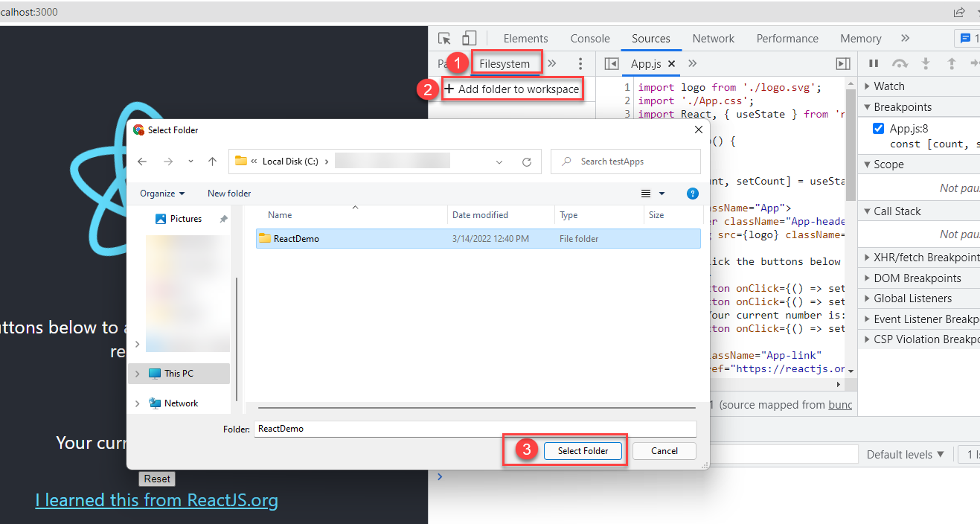Hide the navigator sidebar icon
Image resolution: width=980 pixels, height=524 pixels.
click(612, 64)
